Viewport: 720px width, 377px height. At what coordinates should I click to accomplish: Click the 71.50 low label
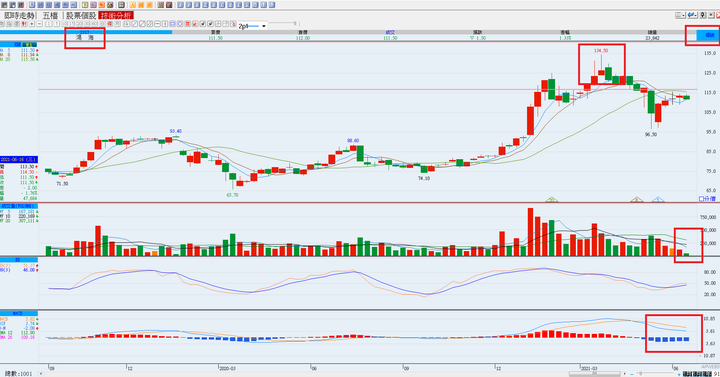click(x=62, y=184)
